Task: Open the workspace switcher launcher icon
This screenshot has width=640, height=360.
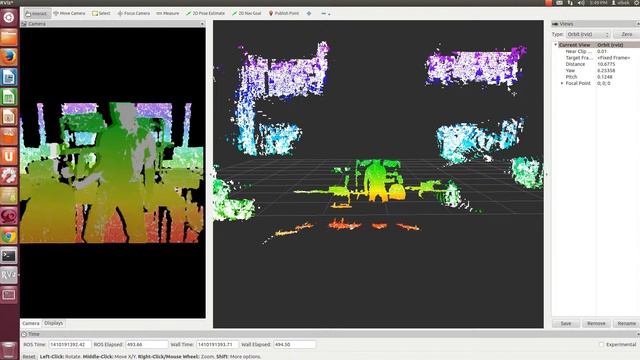Action: pos(9,295)
